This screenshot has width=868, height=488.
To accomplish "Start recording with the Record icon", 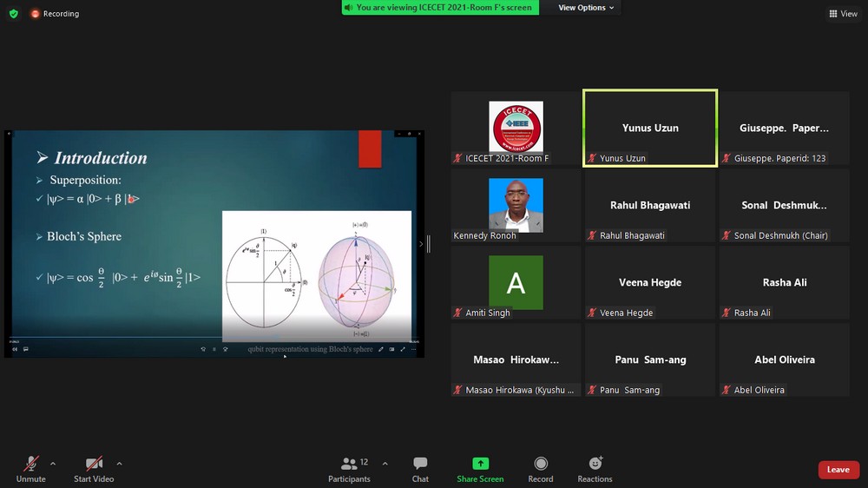I will pos(541,469).
